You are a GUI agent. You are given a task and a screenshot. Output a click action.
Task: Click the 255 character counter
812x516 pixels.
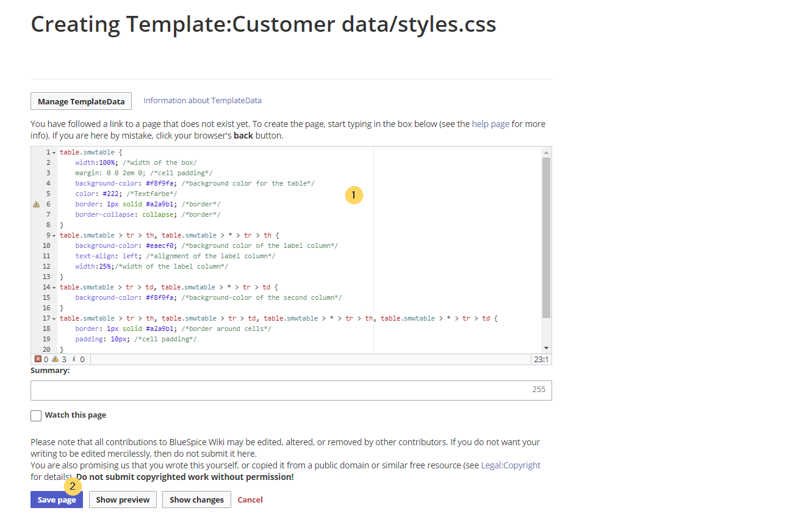539,390
